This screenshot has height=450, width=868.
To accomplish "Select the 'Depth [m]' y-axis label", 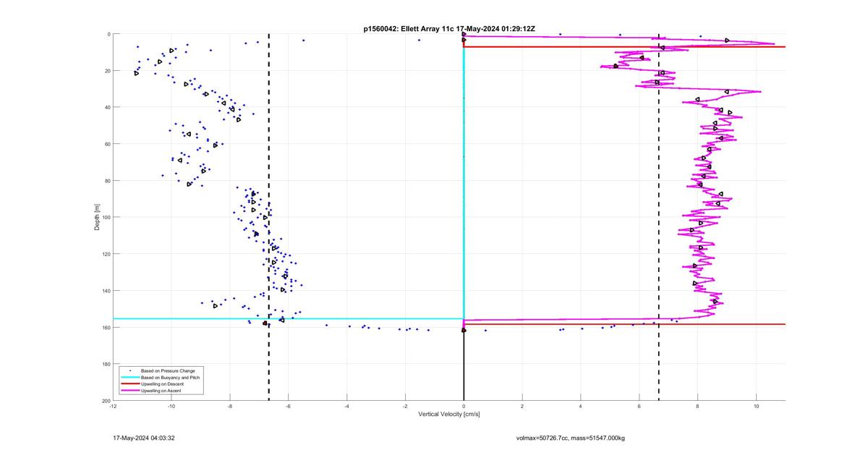I will click(x=96, y=217).
